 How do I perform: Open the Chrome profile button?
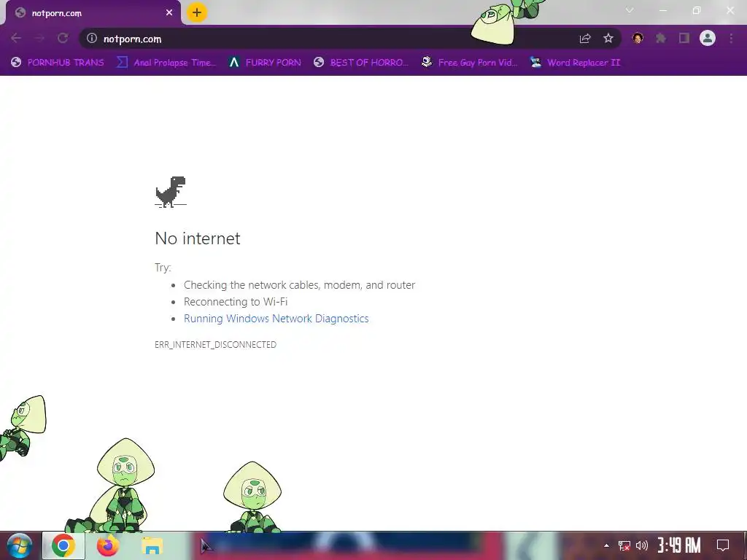point(708,38)
